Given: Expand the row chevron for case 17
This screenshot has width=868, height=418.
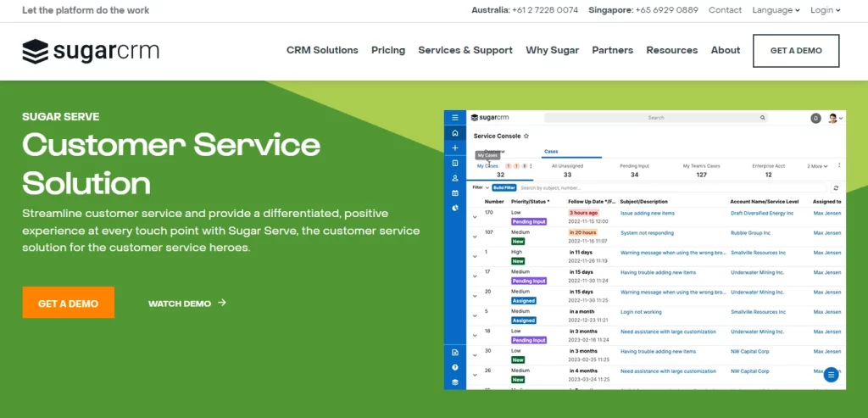Looking at the screenshot, I should coord(475,276).
